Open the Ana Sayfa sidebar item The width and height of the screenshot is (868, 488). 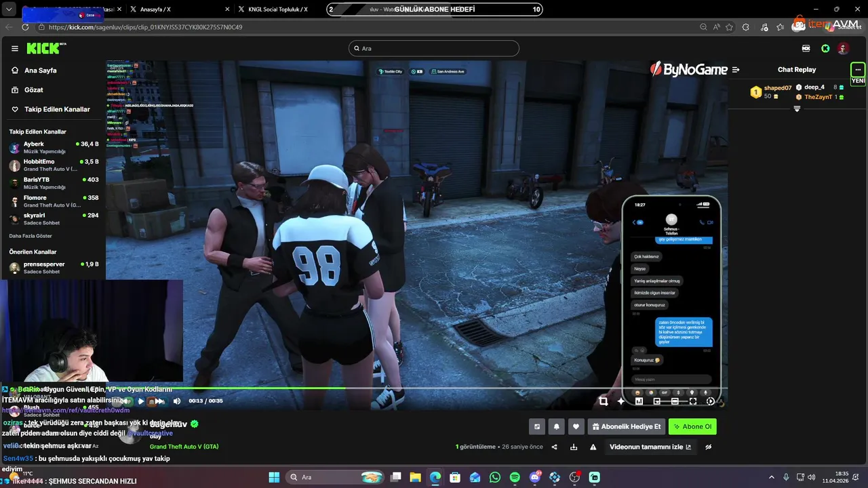(40, 70)
